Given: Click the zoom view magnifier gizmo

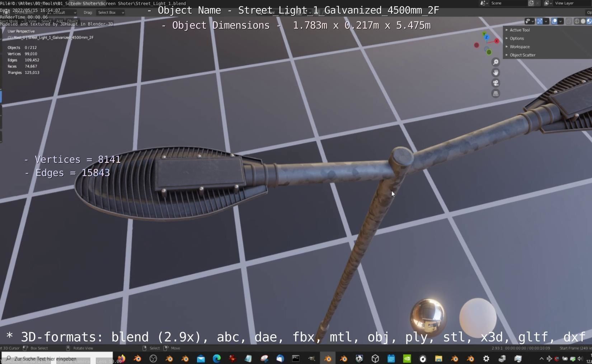Looking at the screenshot, I should pyautogui.click(x=495, y=62).
